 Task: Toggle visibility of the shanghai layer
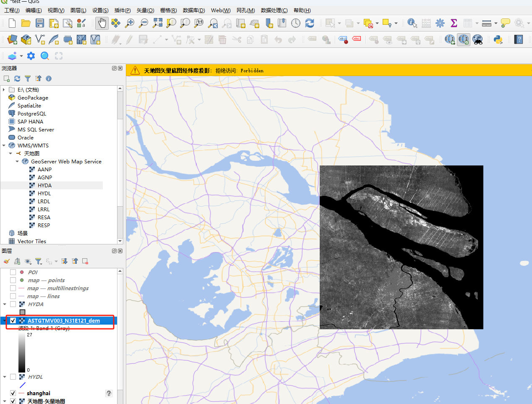point(13,393)
